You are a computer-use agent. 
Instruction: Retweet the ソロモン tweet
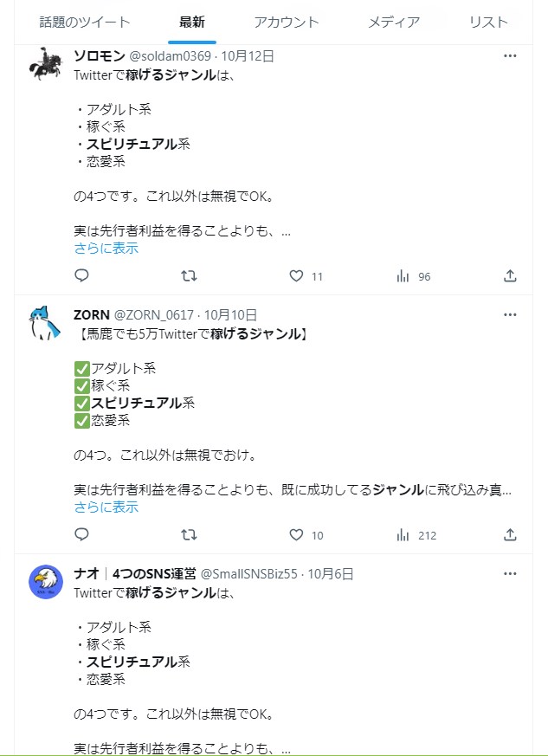pos(189,276)
